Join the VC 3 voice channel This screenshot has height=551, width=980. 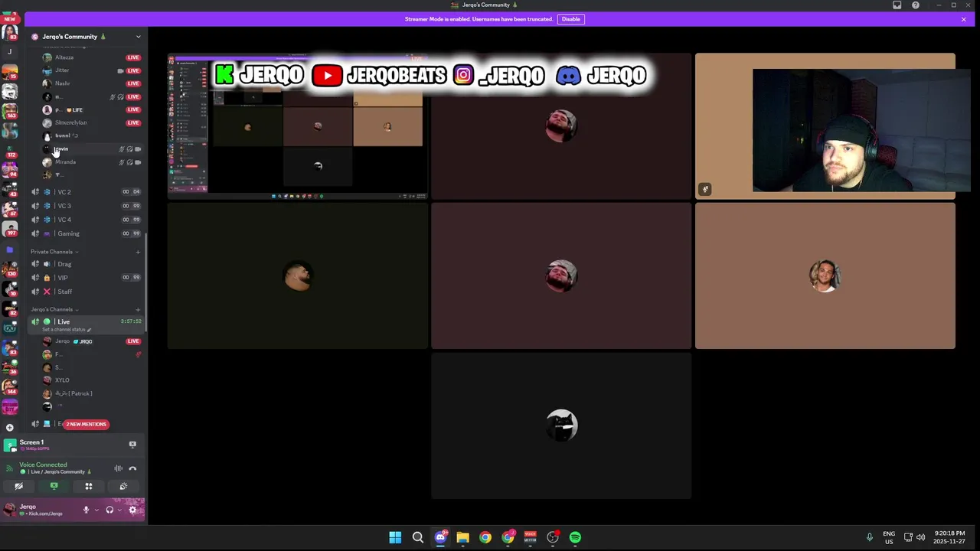[87, 206]
